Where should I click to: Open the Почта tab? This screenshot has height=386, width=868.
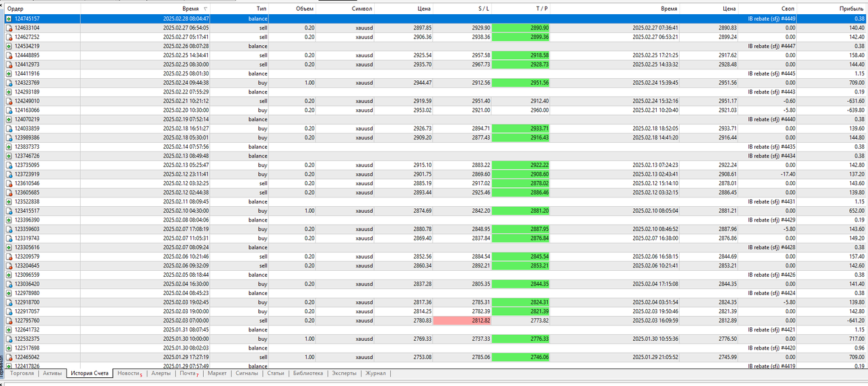point(188,373)
